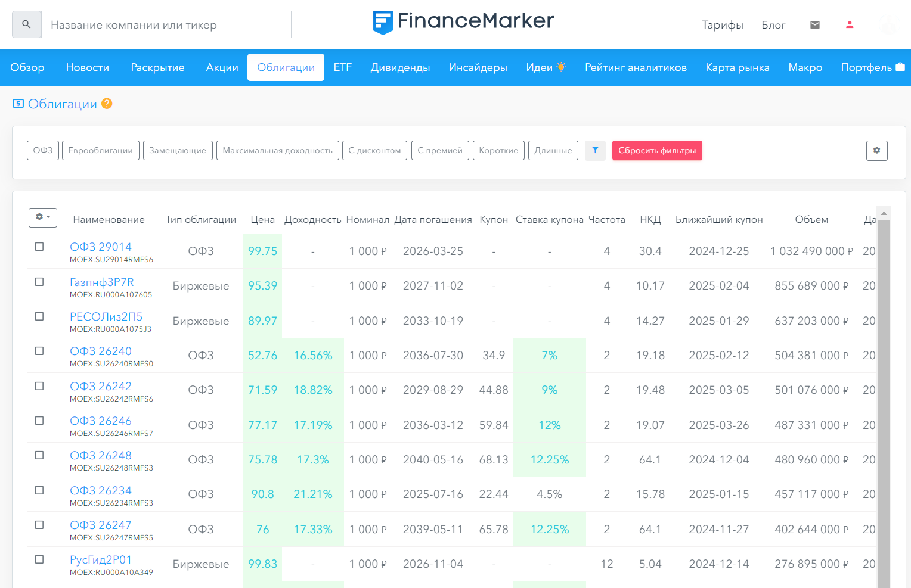
Task: Go to the Новости tab
Action: (x=88, y=67)
